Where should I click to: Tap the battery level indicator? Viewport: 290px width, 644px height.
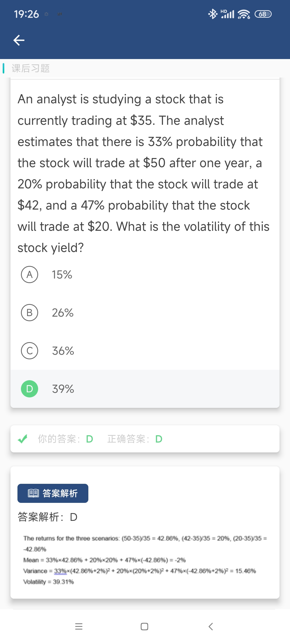(x=263, y=14)
